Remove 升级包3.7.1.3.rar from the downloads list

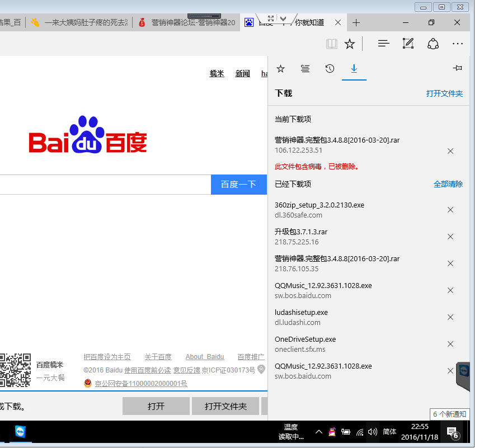pyautogui.click(x=450, y=237)
